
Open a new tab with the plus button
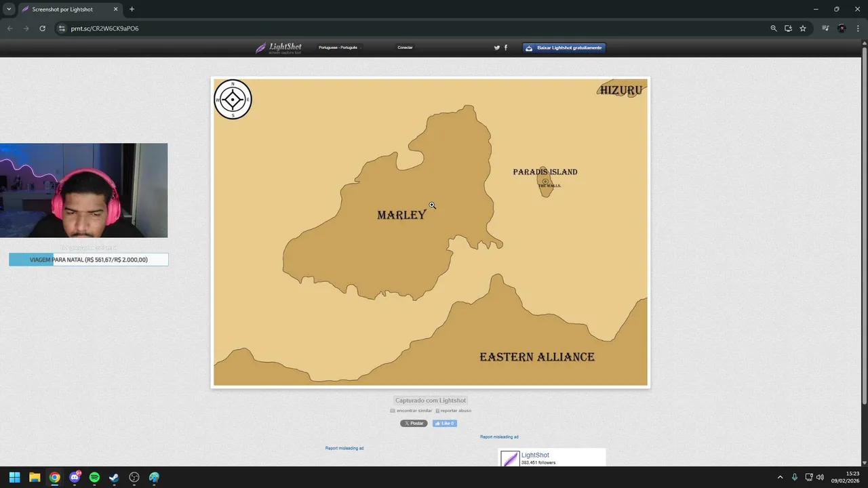pos(132,9)
